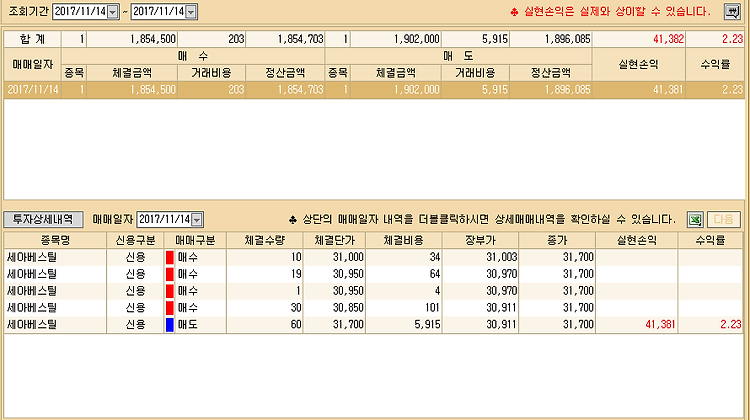The width and height of the screenshot is (750, 420).
Task: Click the 합계 total label
Action: pos(33,39)
